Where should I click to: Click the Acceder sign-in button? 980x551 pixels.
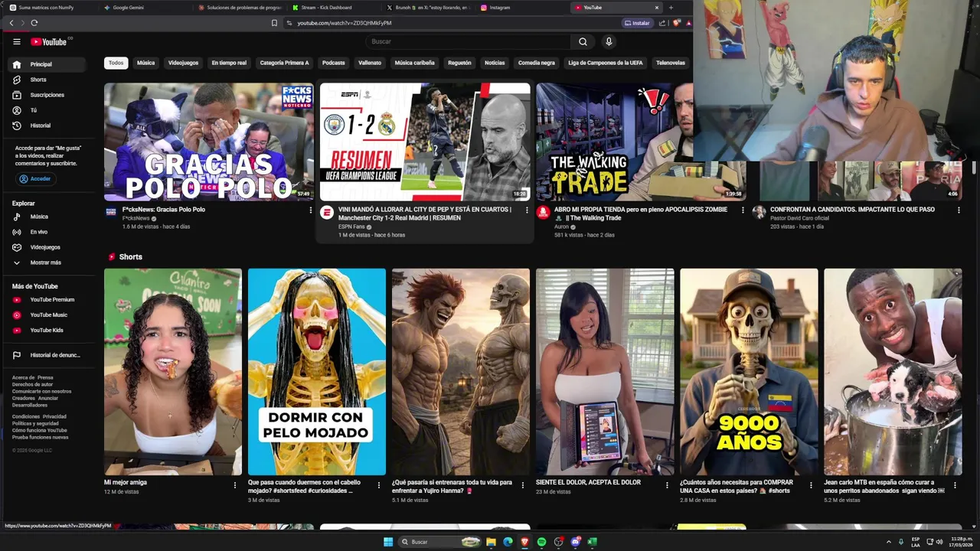35,179
